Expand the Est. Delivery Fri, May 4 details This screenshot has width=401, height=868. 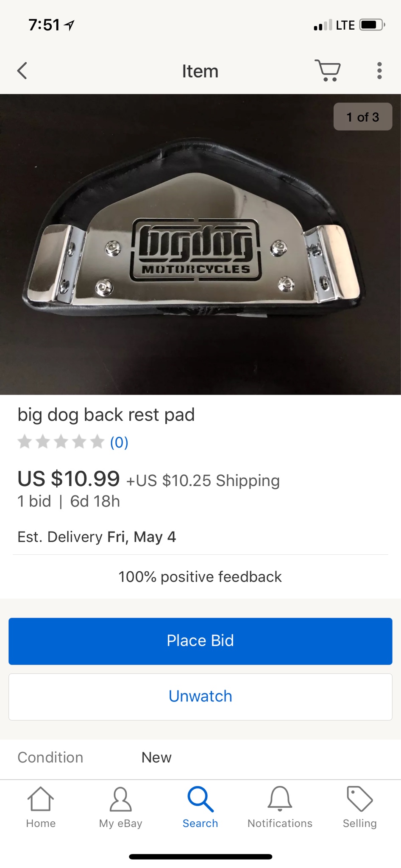pyautogui.click(x=97, y=537)
